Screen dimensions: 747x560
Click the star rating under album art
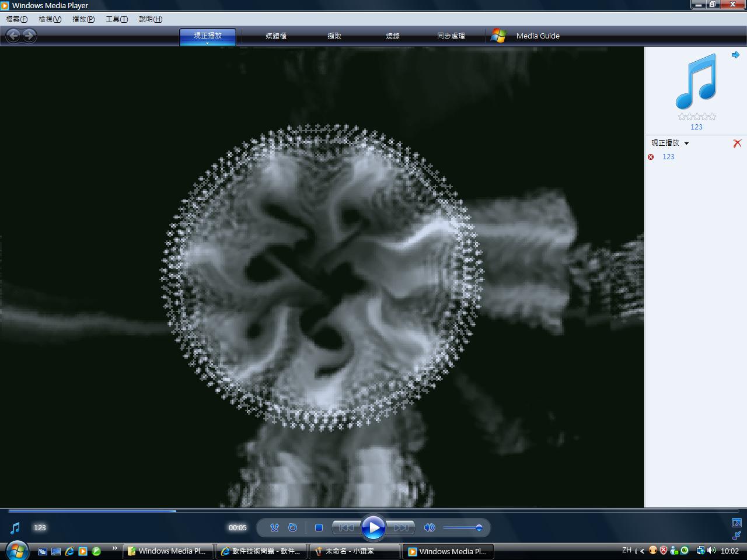click(x=697, y=117)
